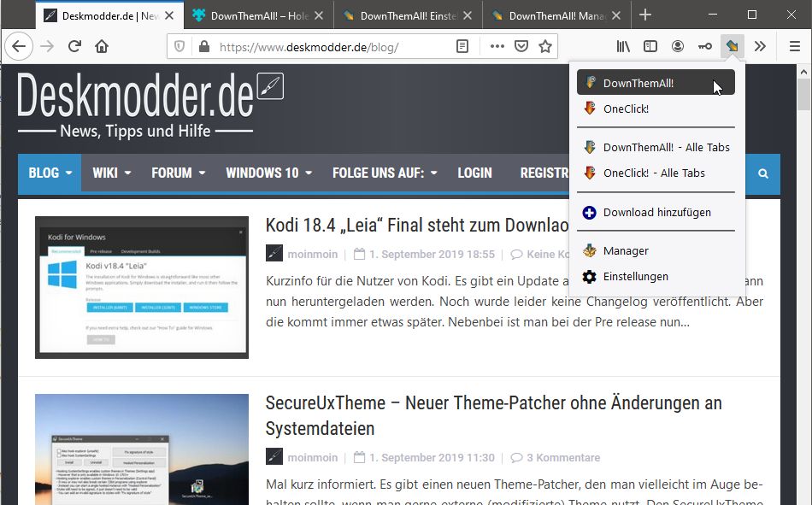812x505 pixels.
Task: Show site security padlock info
Action: coord(204,47)
